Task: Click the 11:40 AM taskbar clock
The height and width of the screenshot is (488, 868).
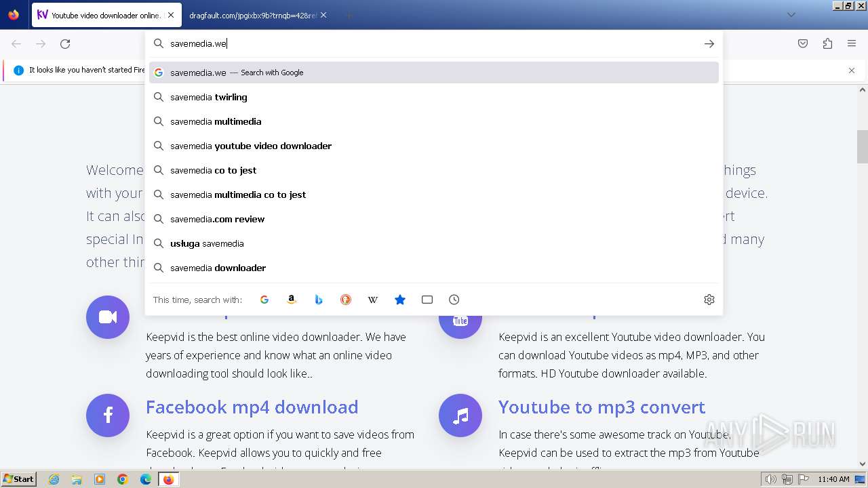Action: point(833,479)
